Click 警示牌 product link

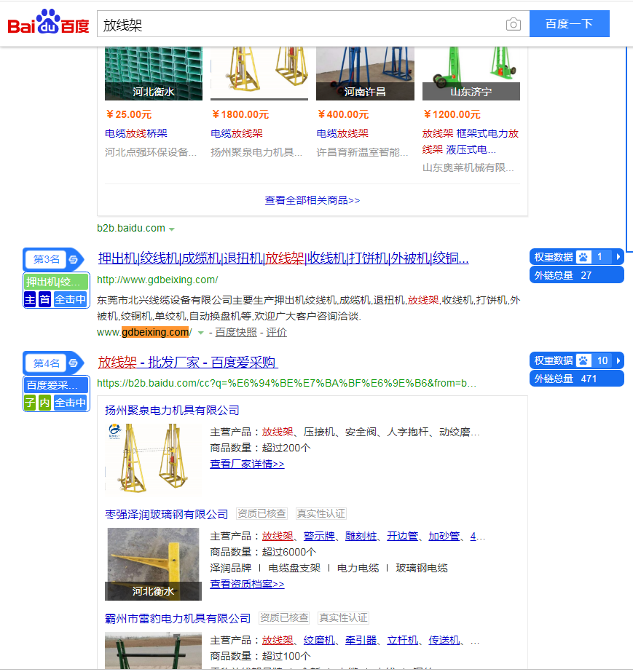pos(319,536)
